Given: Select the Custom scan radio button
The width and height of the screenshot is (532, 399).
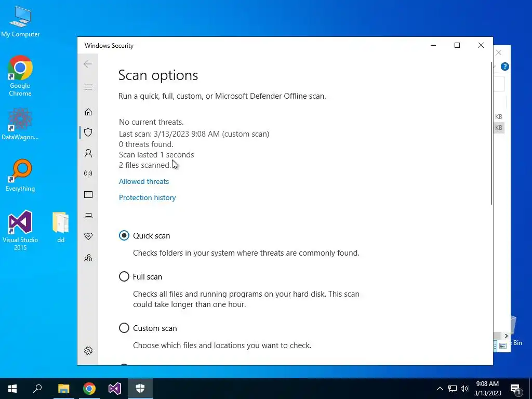Looking at the screenshot, I should [124, 328].
